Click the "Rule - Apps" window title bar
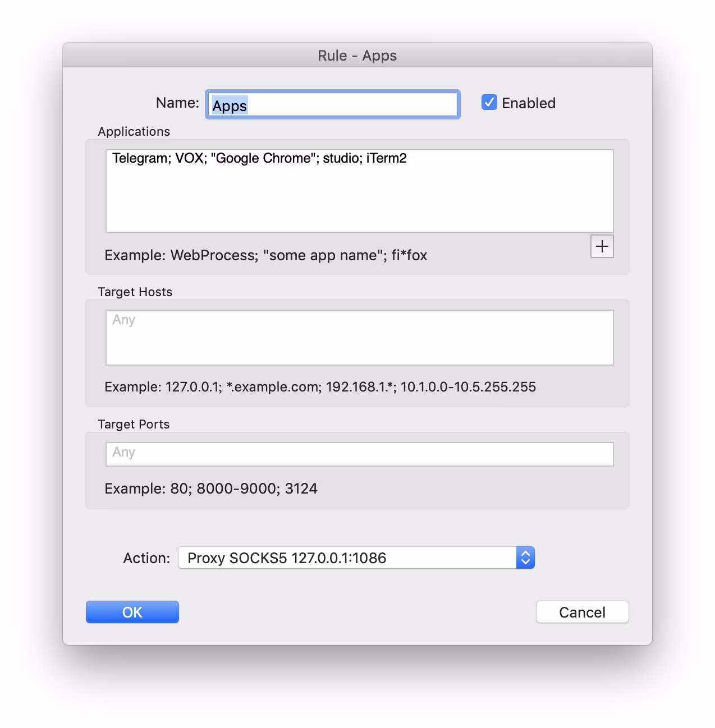The width and height of the screenshot is (715, 728). pos(357,56)
